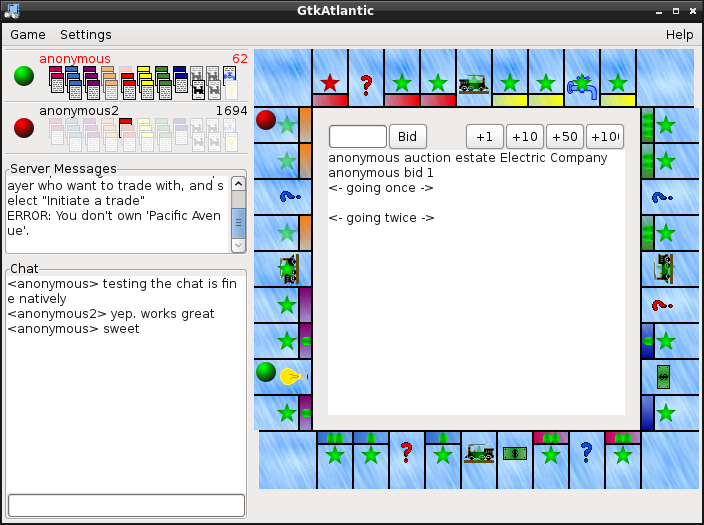The height and width of the screenshot is (525, 704).
Task: Raise the bid with +1 button
Action: pyautogui.click(x=484, y=137)
